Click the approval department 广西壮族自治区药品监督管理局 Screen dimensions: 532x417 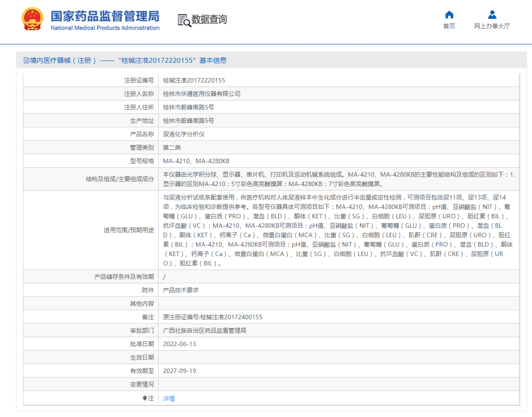click(x=204, y=330)
